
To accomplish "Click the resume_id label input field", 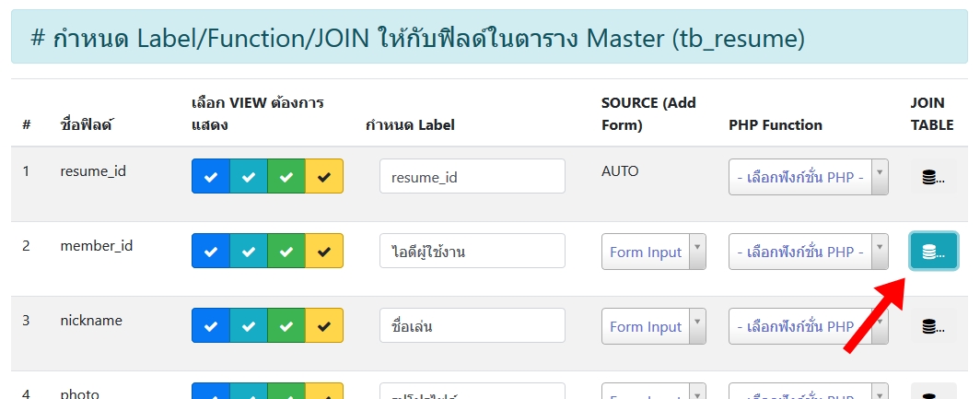I will click(x=472, y=176).
